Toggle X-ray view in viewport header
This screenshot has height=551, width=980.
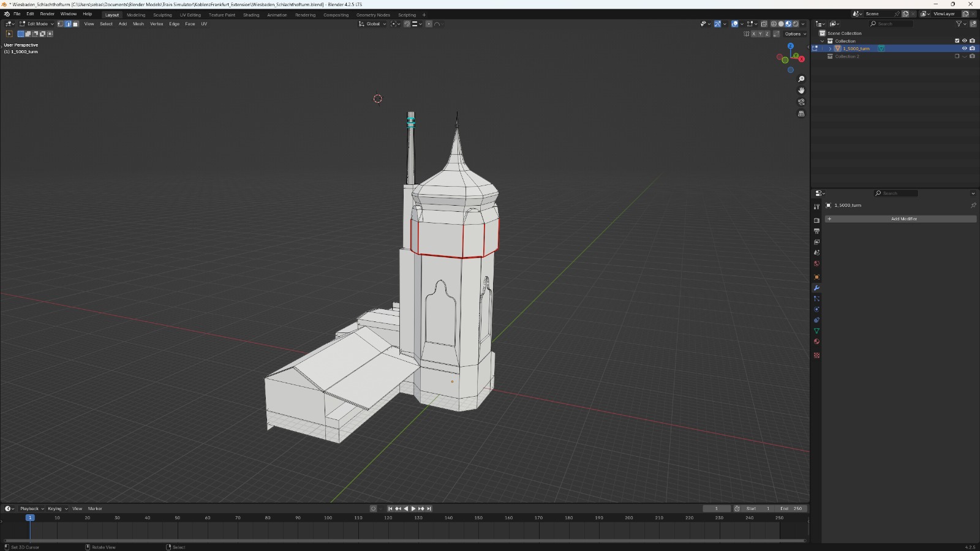pyautogui.click(x=764, y=24)
